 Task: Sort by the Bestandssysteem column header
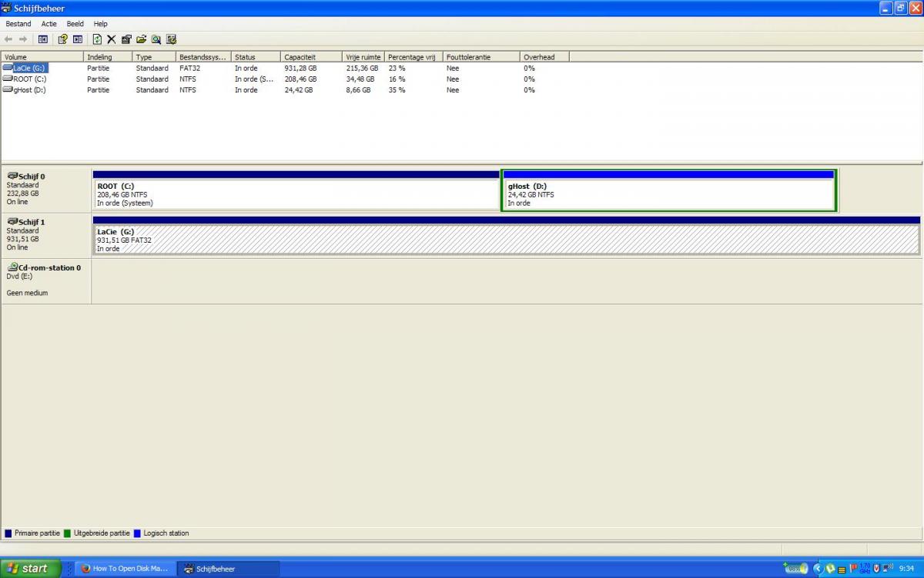[x=203, y=57]
